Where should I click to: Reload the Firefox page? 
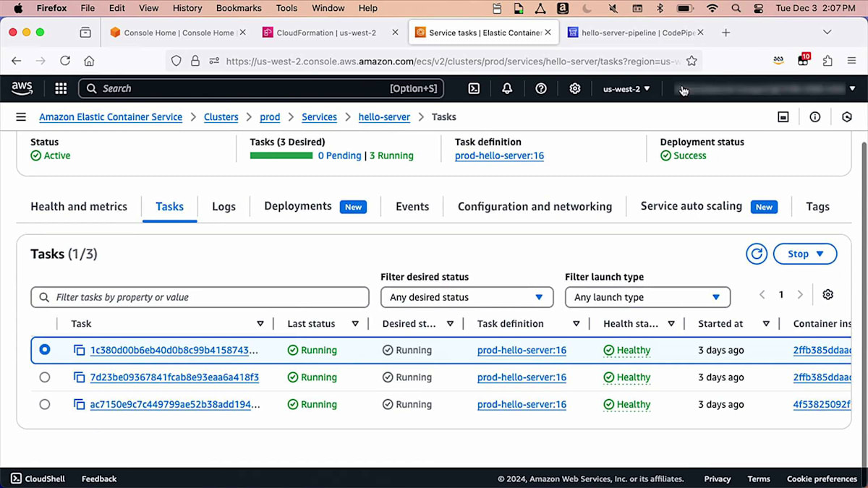65,61
